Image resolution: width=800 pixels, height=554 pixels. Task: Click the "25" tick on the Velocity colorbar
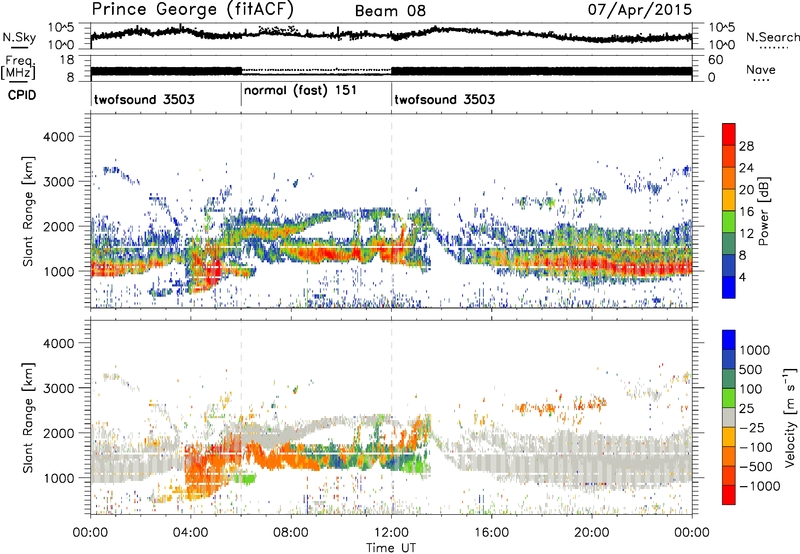tap(746, 408)
